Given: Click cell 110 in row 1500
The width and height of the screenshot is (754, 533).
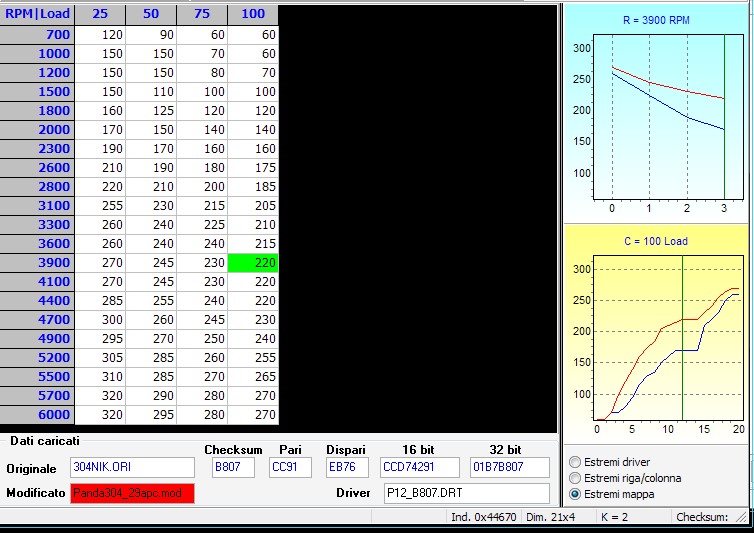Looking at the screenshot, I should coord(151,92).
